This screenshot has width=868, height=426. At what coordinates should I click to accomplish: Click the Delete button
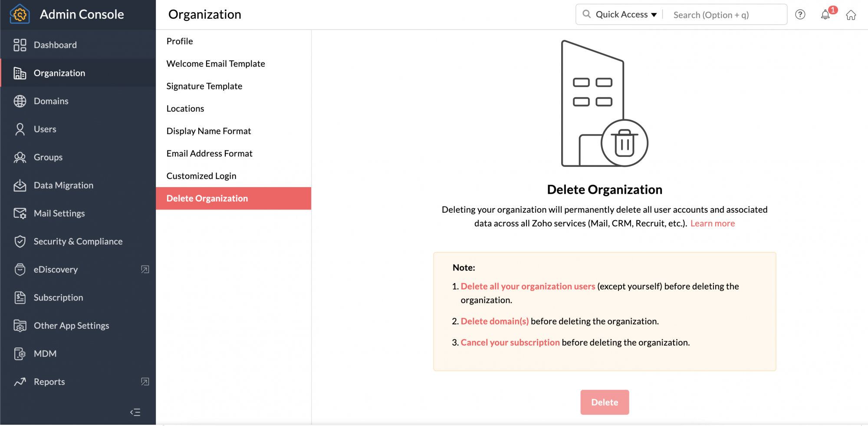[x=605, y=402]
